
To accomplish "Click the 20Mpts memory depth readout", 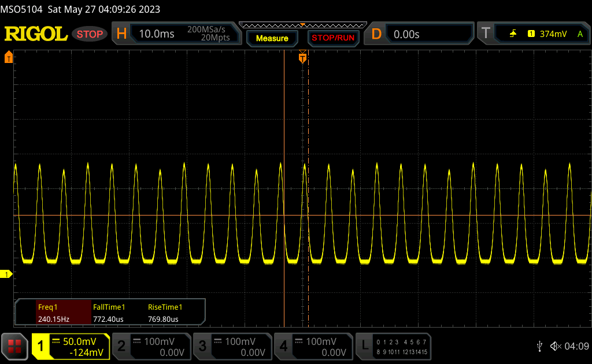I will [x=215, y=38].
